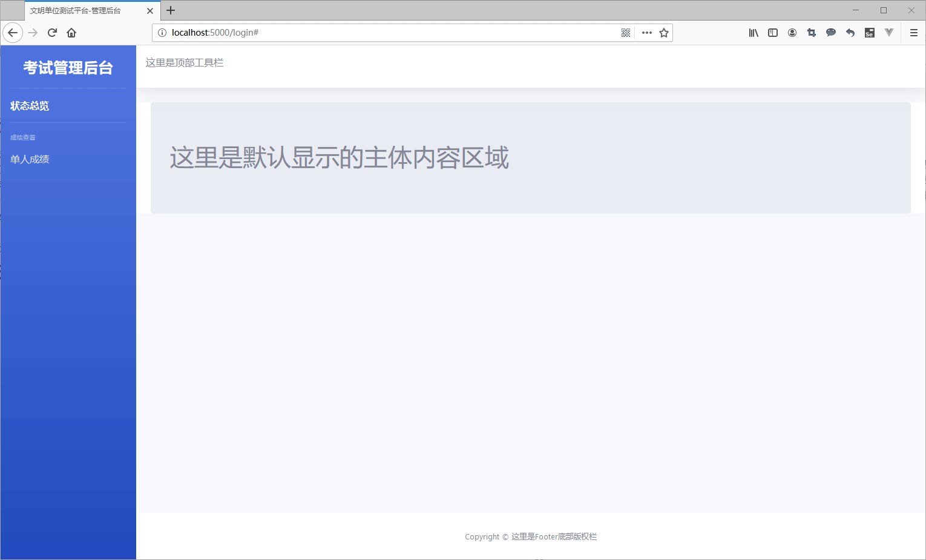Open the chat extension icon
The image size is (926, 560).
tap(830, 33)
